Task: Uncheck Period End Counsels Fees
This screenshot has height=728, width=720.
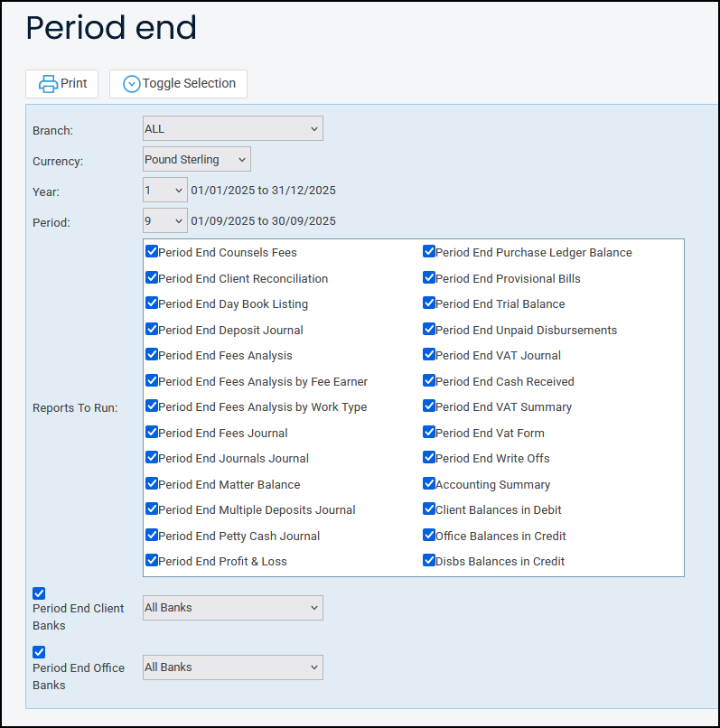Action: [x=152, y=252]
